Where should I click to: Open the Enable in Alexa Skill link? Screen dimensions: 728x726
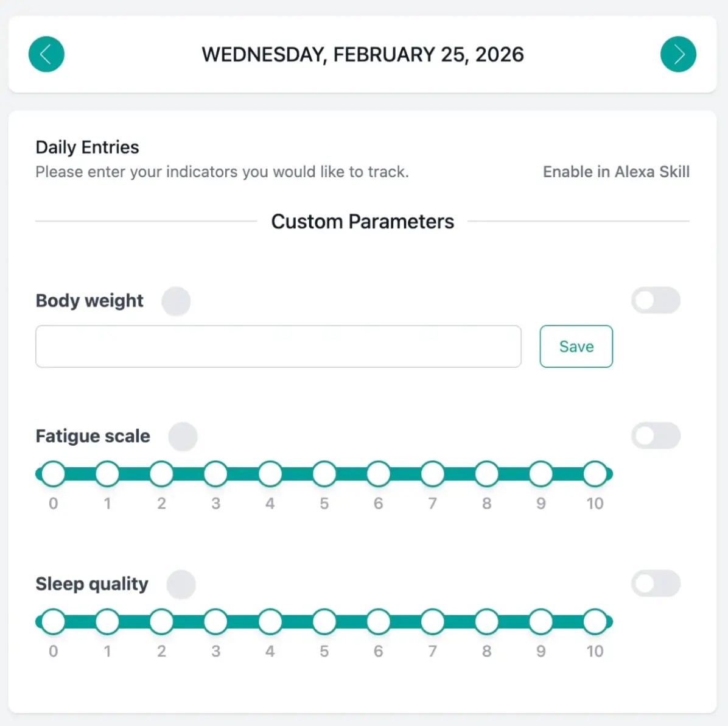(615, 172)
